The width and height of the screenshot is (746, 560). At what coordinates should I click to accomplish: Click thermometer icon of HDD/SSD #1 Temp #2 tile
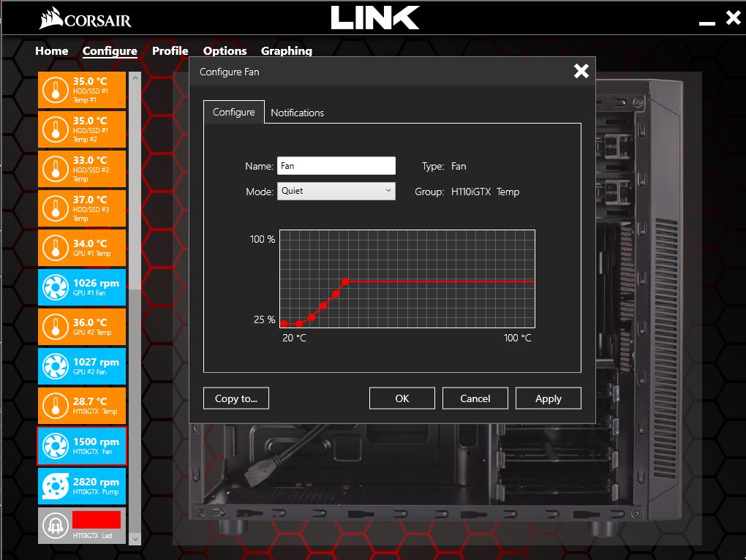coord(56,129)
